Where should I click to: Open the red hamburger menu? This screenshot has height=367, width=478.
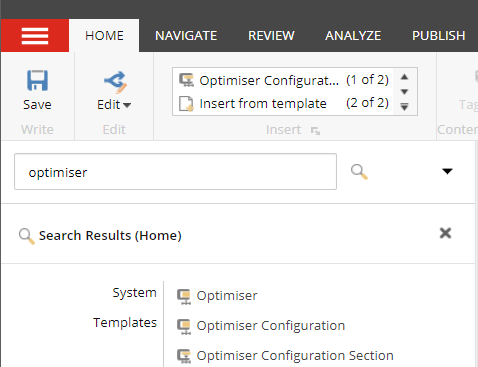tap(35, 36)
